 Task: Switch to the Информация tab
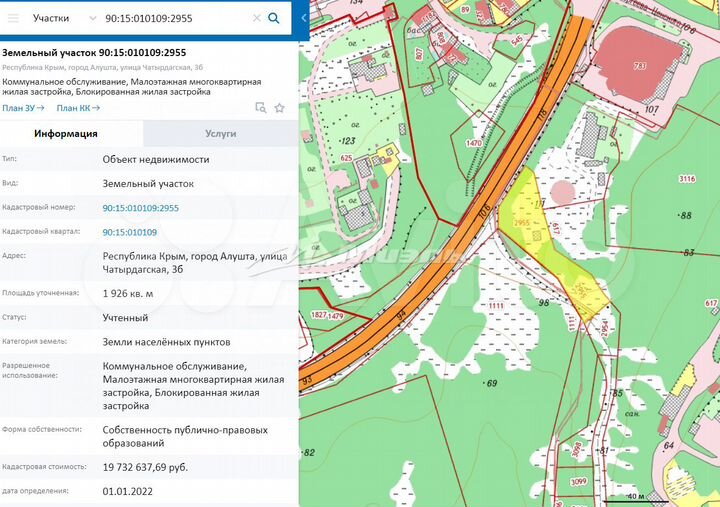coord(66,134)
